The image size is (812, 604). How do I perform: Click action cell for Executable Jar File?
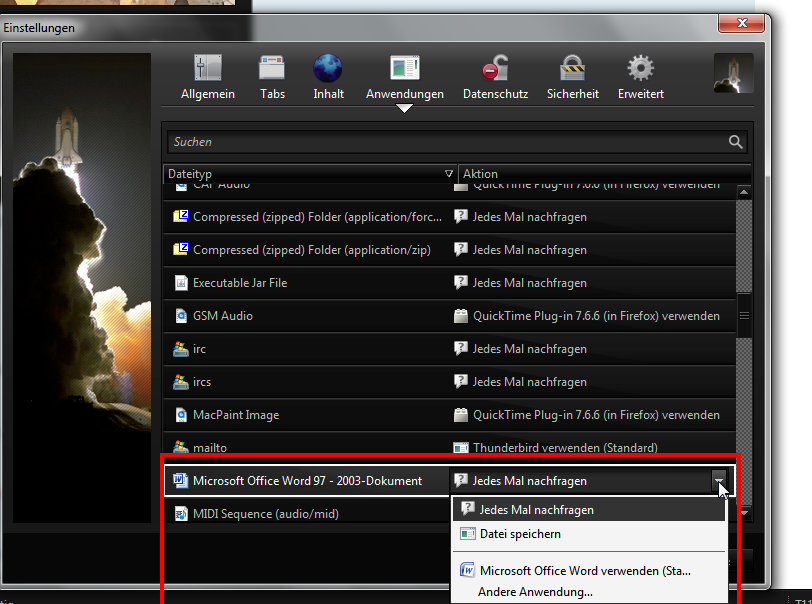click(593, 283)
